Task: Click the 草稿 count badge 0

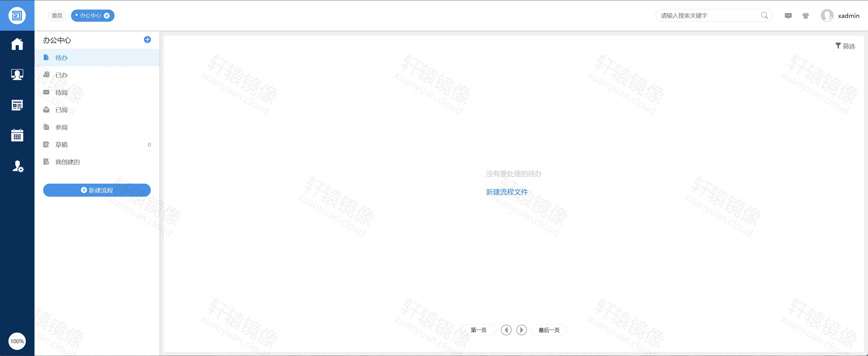Action: click(149, 145)
